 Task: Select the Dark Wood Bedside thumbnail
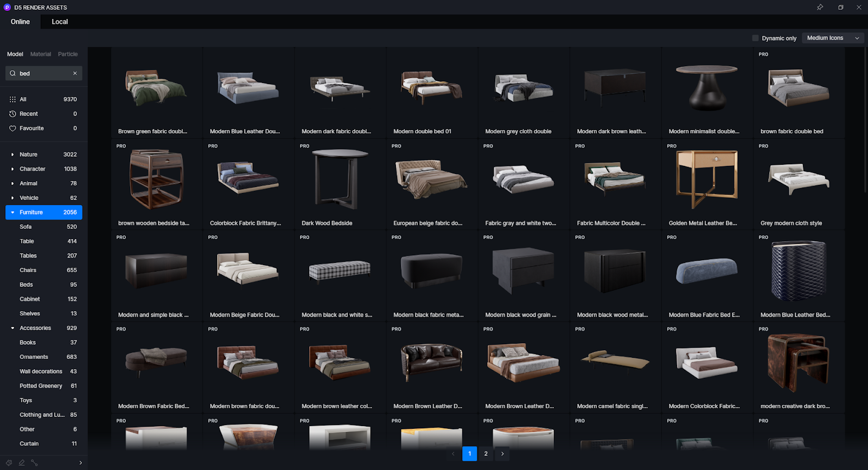point(340,179)
